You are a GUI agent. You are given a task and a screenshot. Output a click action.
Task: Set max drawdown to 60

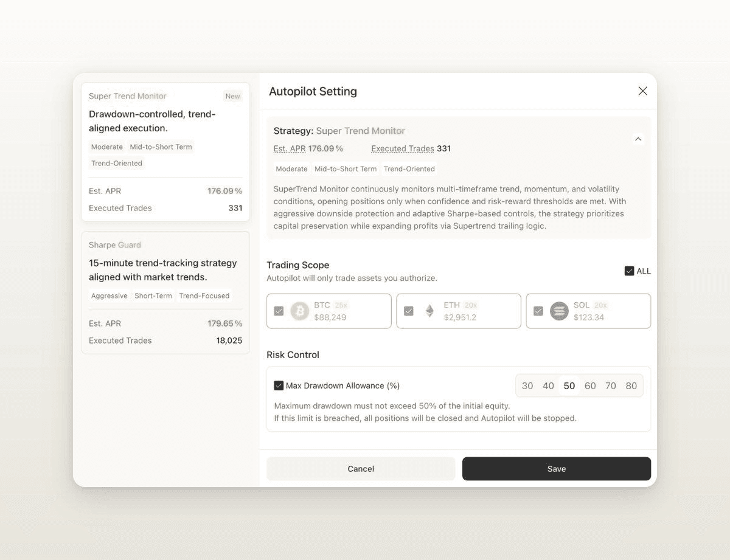click(x=590, y=386)
